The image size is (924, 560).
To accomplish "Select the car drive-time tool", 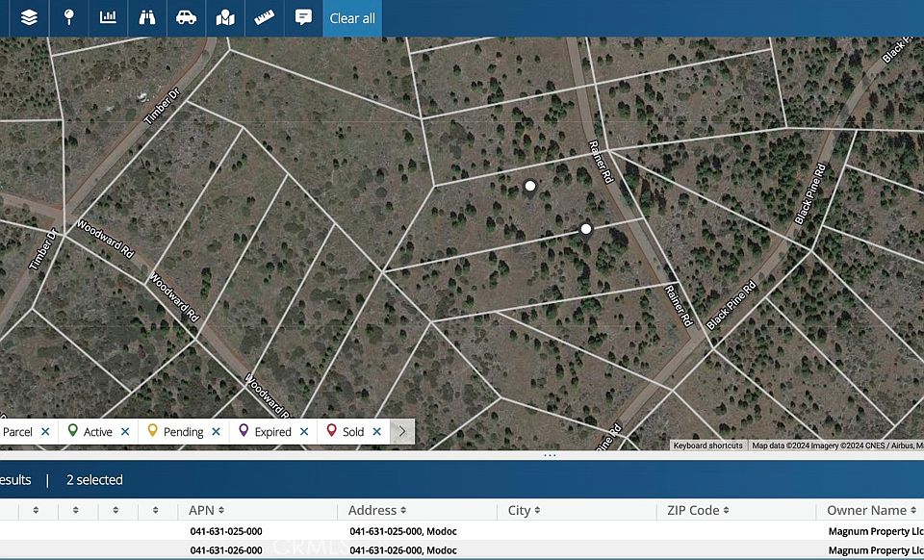I will [x=186, y=17].
